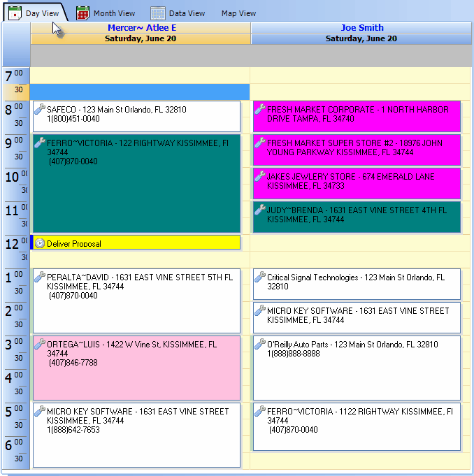Click the blue 7:30 highlighted time slot
The height and width of the screenshot is (476, 474).
(140, 92)
